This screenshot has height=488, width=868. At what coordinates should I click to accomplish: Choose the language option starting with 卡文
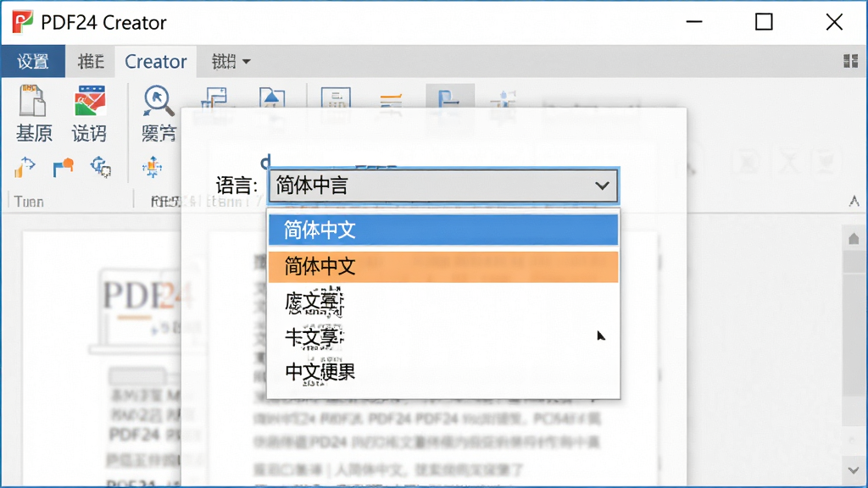(x=443, y=337)
